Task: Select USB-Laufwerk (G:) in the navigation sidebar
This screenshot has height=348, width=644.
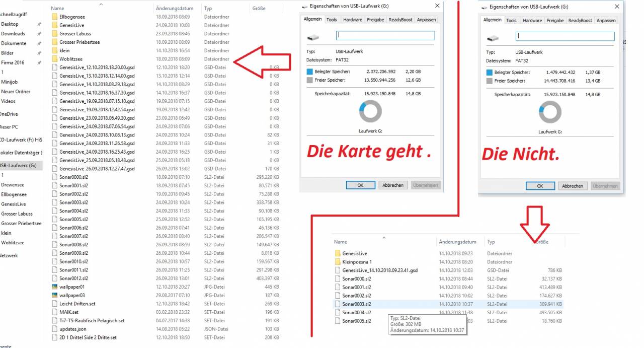Action: click(x=19, y=165)
